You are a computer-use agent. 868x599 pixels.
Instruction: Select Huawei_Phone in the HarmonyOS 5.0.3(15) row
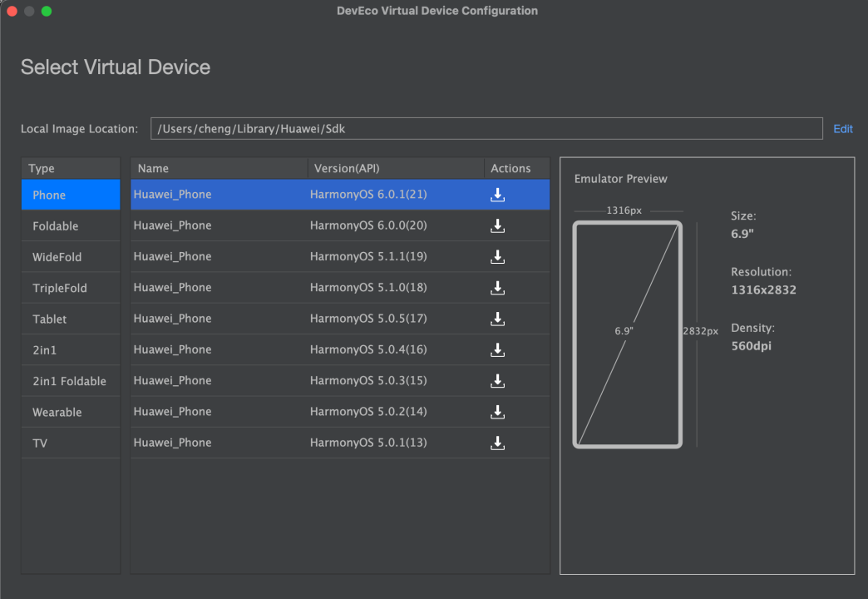pos(172,381)
